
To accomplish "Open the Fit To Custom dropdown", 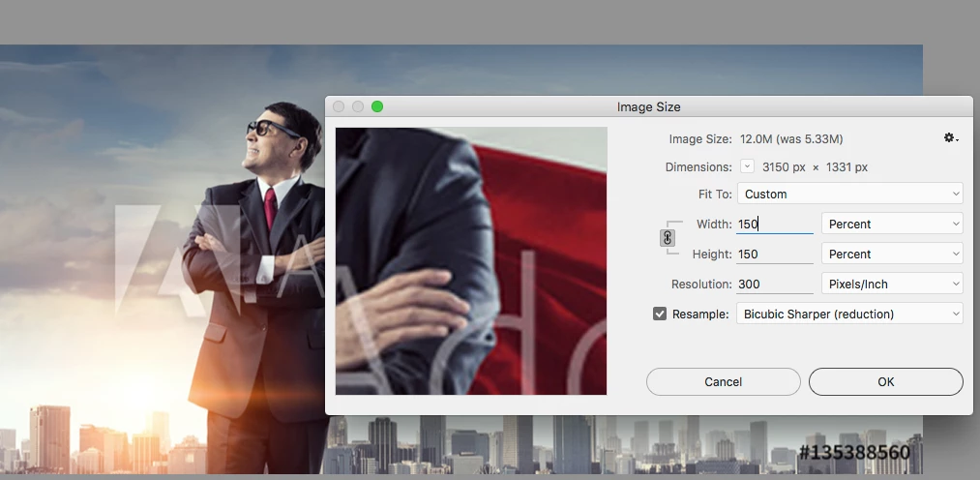I will (850, 194).
